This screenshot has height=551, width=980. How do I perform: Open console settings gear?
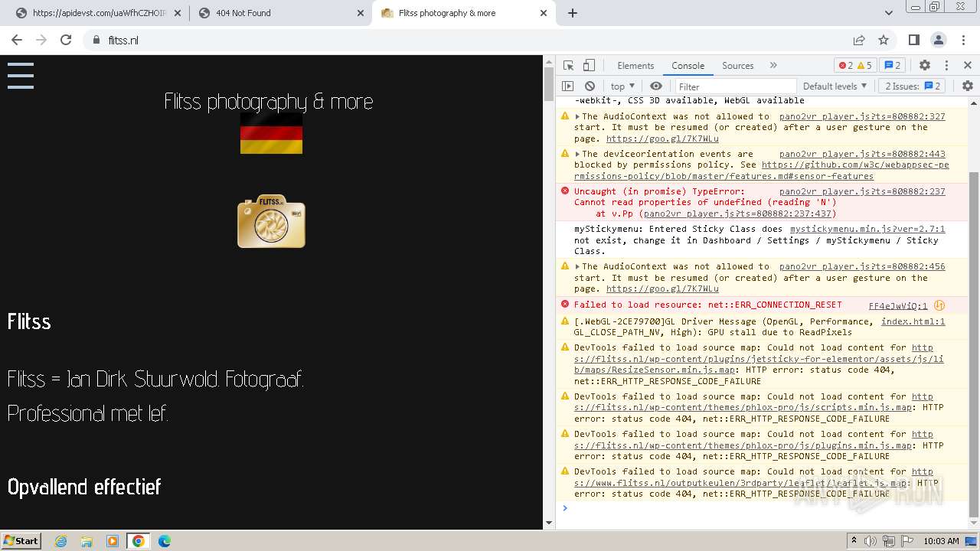pos(968,86)
